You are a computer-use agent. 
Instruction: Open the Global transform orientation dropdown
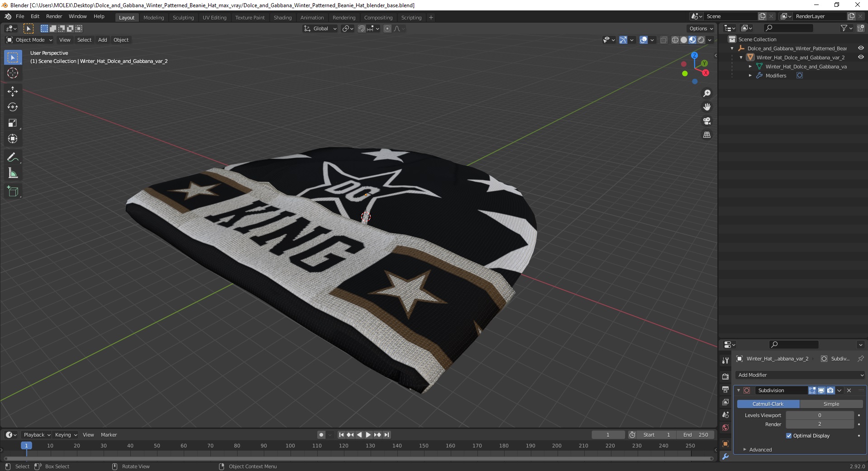(320, 29)
